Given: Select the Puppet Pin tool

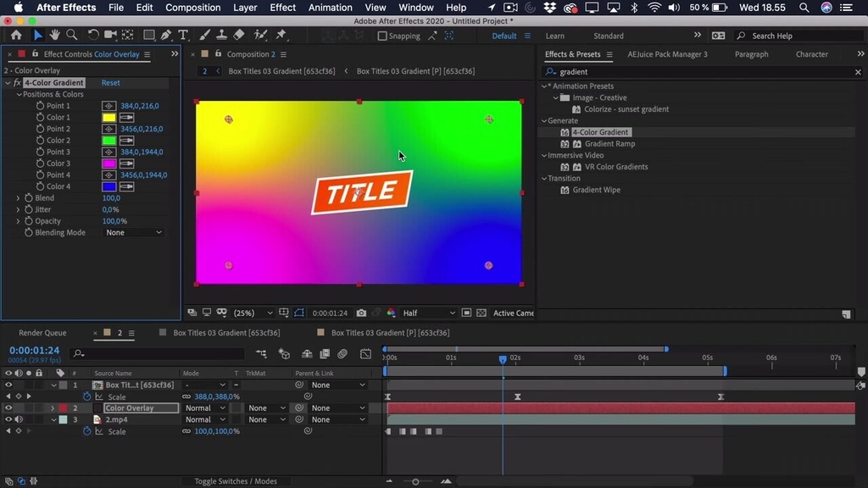Looking at the screenshot, I should point(281,36).
